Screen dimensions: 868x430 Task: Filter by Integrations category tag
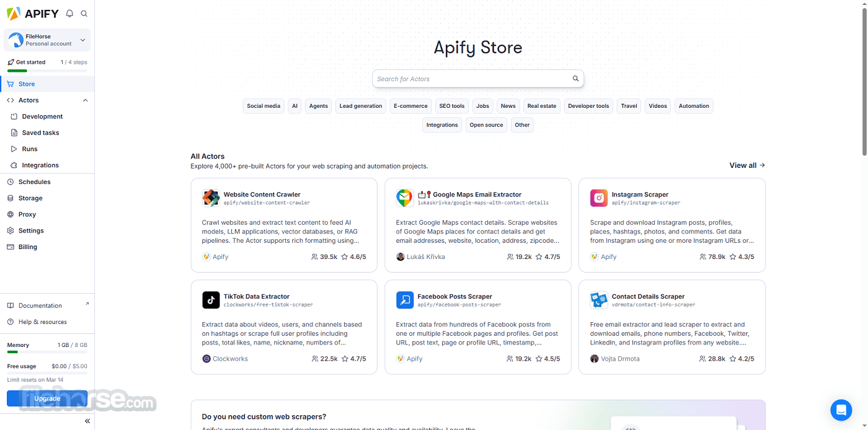pyautogui.click(x=442, y=125)
